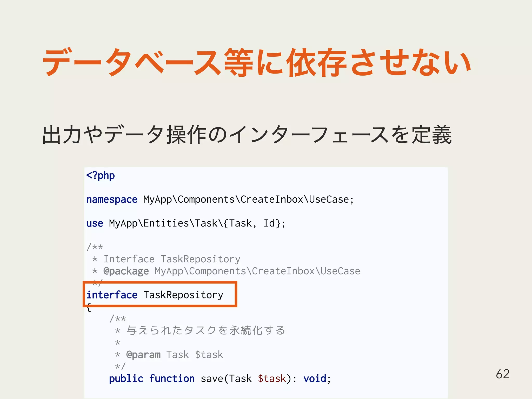The height and width of the screenshot is (399, 532).
Task: Click the function keyword
Action: point(172,379)
